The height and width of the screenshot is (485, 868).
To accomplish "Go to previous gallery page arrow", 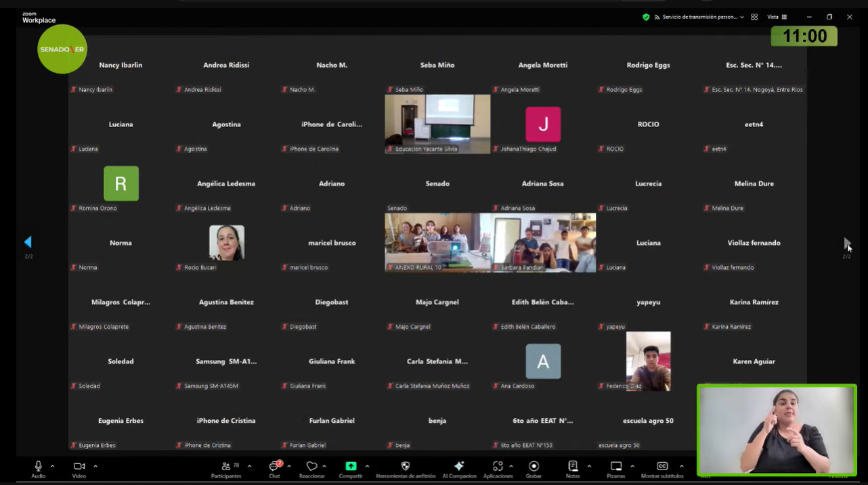I will (28, 242).
